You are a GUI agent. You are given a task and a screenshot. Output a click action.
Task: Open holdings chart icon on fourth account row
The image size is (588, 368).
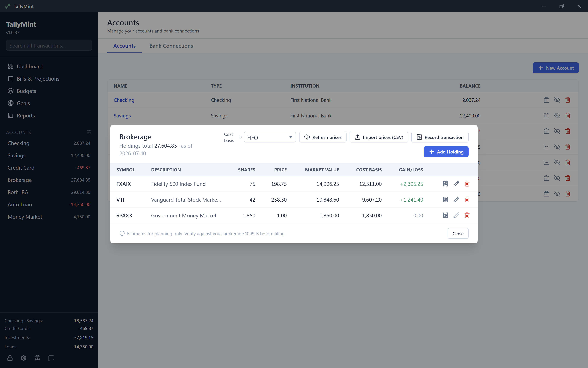(546, 147)
